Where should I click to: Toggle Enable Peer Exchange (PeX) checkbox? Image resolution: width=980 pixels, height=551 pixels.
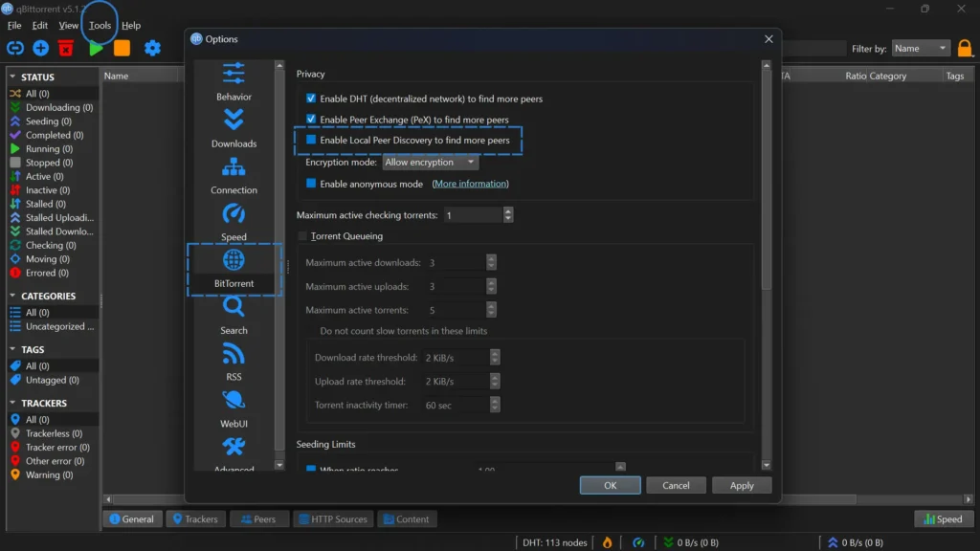311,120
